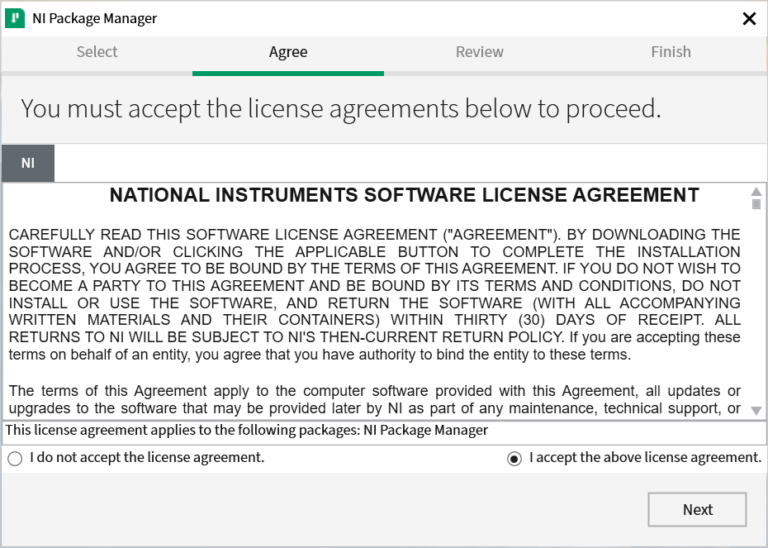This screenshot has width=768, height=548.
Task: Select "I do not accept the license agreement"
Action: tap(15, 458)
